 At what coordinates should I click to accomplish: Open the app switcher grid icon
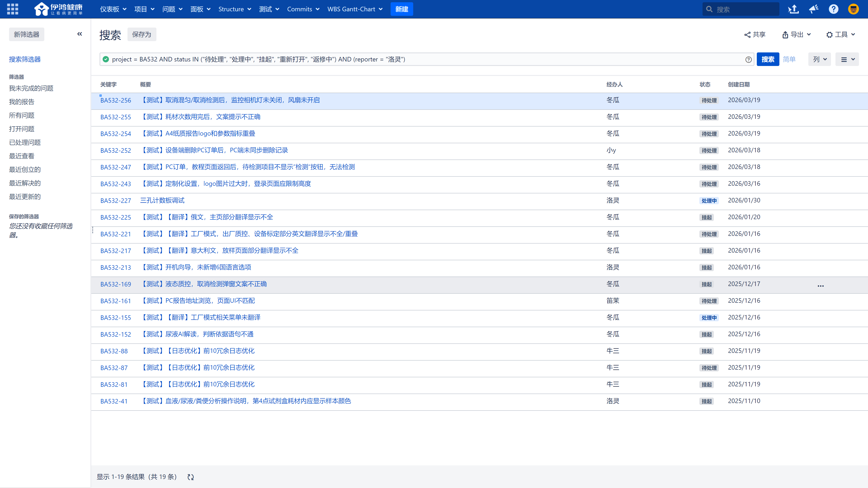point(12,9)
